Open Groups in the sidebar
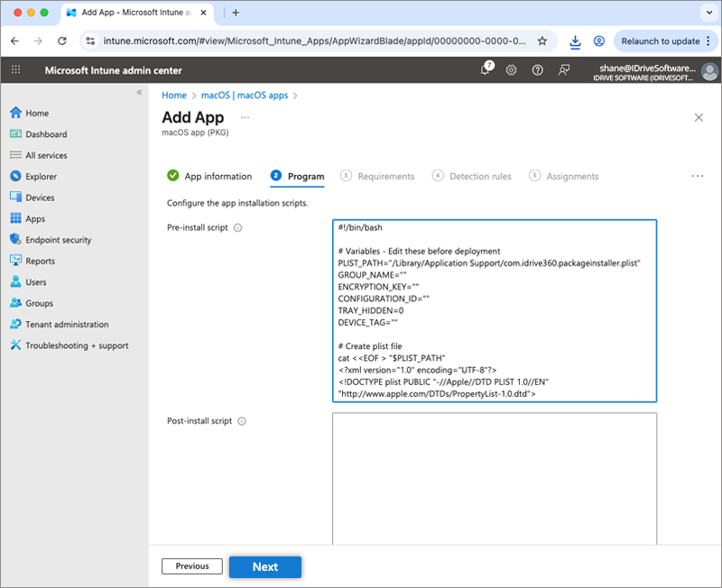722x588 pixels. [x=32, y=303]
